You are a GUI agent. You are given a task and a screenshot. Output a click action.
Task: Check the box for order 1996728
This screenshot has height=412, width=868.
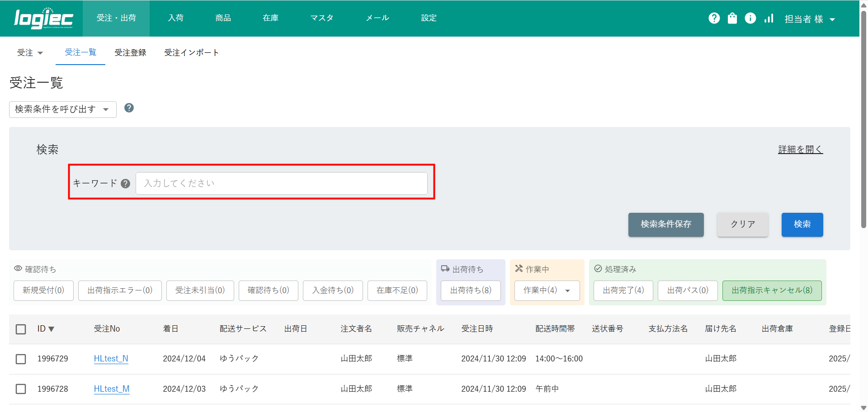tap(21, 389)
